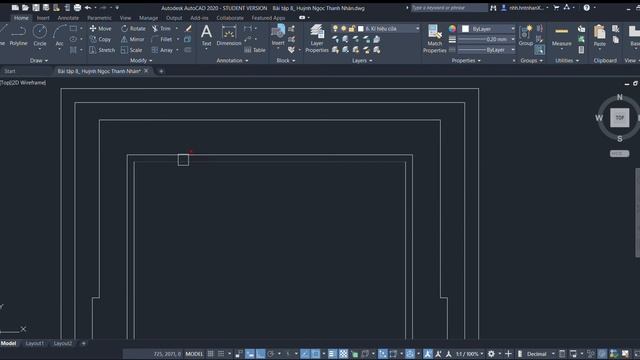Activate the Rotate tool

tap(133, 29)
